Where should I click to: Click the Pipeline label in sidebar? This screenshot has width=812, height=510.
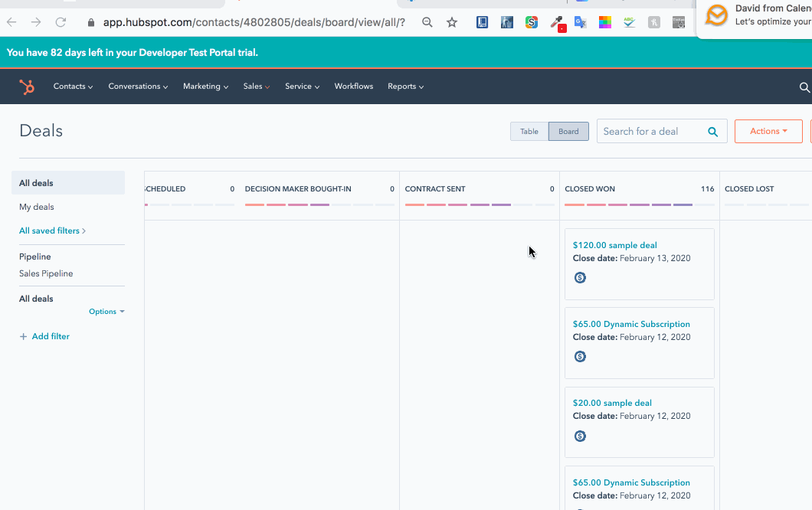[x=35, y=257]
